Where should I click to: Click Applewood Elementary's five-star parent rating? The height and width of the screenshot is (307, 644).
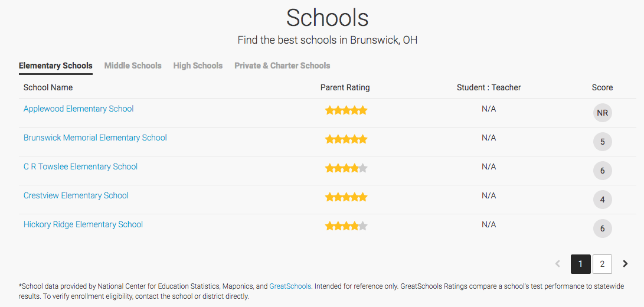pos(346,110)
